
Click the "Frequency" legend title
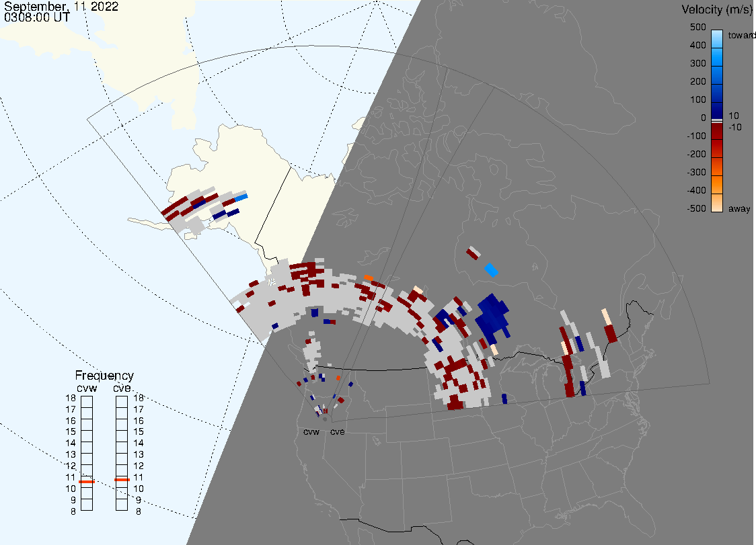pos(104,376)
